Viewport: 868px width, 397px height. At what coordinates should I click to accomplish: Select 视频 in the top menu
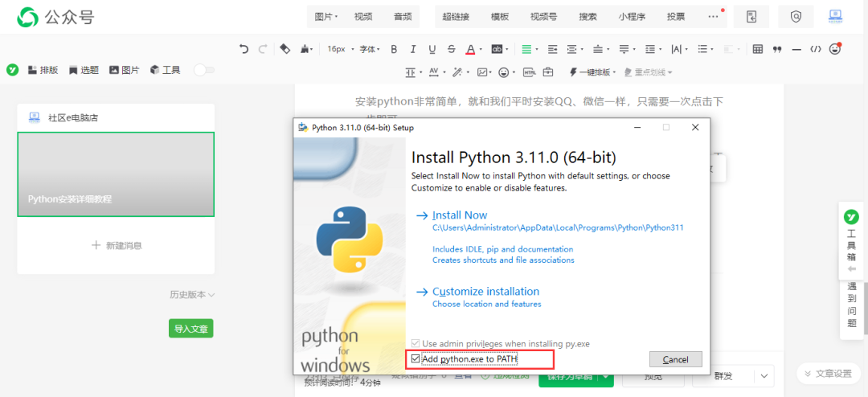click(362, 17)
